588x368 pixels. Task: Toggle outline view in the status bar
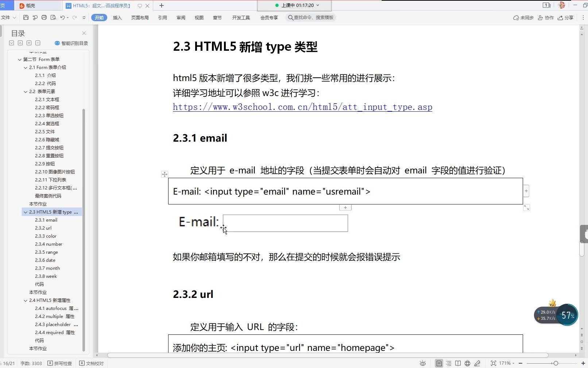coord(448,363)
